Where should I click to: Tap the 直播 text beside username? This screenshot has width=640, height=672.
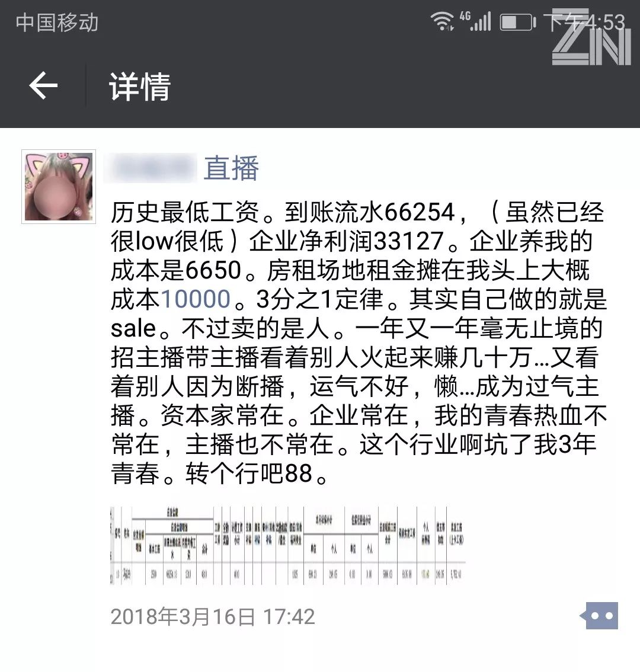[232, 168]
